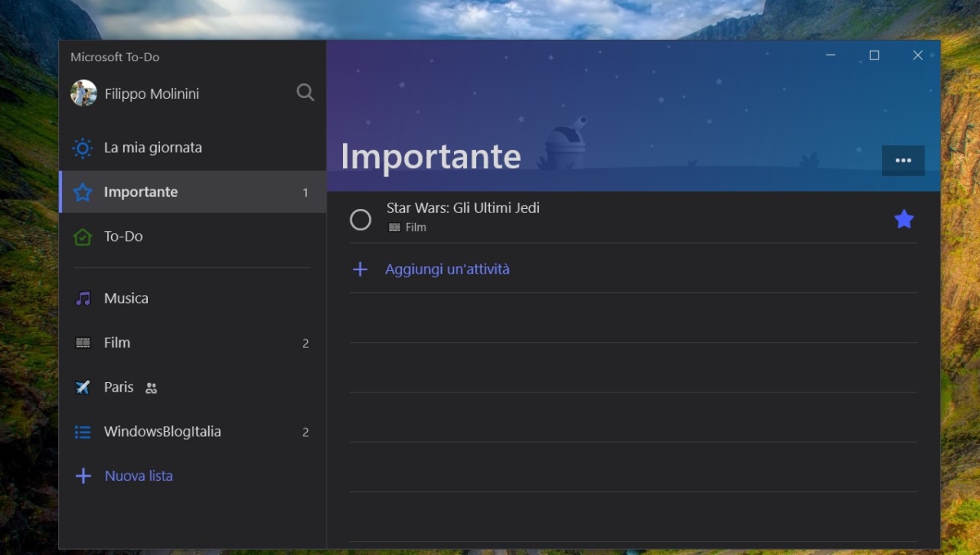Click the airplane icon for Paris
Viewport: 980px width, 555px height.
[82, 387]
